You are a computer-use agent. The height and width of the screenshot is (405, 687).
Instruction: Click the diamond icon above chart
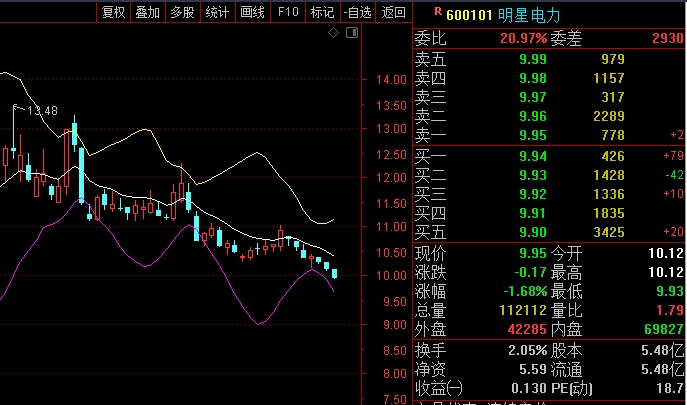click(333, 33)
